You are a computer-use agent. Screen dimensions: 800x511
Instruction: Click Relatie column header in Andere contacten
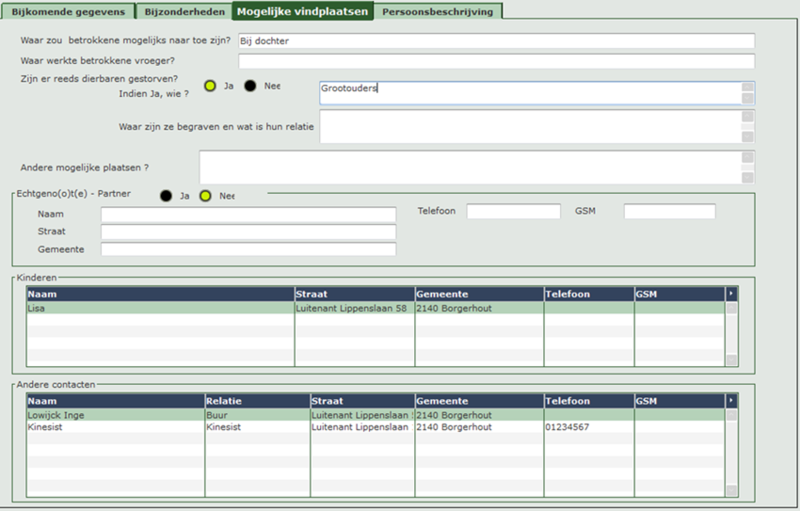pos(256,400)
